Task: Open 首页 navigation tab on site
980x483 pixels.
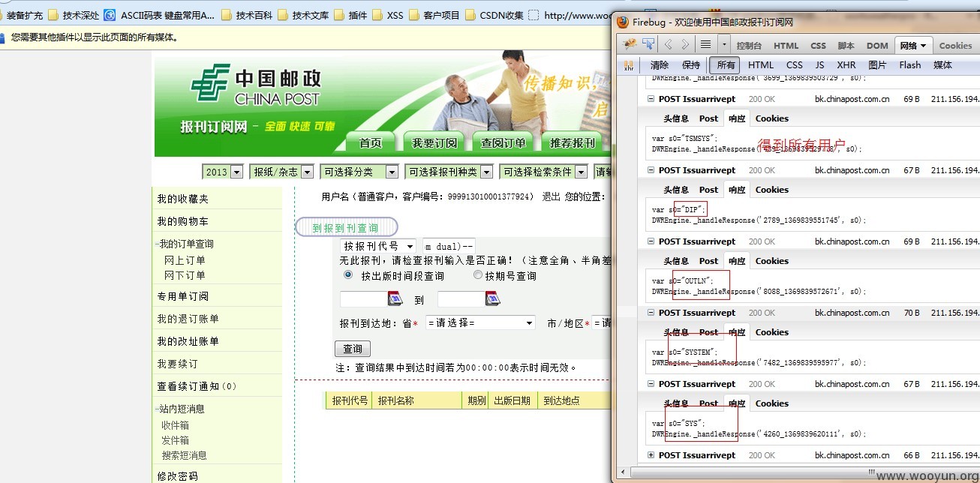Action: click(x=371, y=142)
